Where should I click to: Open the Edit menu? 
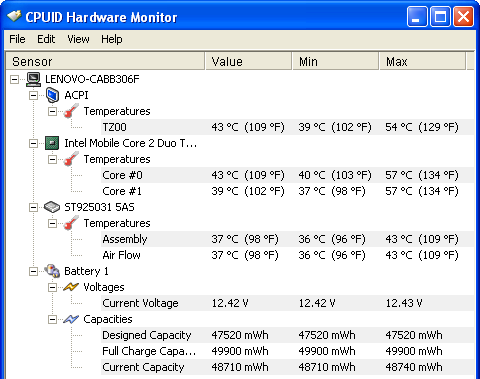point(46,39)
